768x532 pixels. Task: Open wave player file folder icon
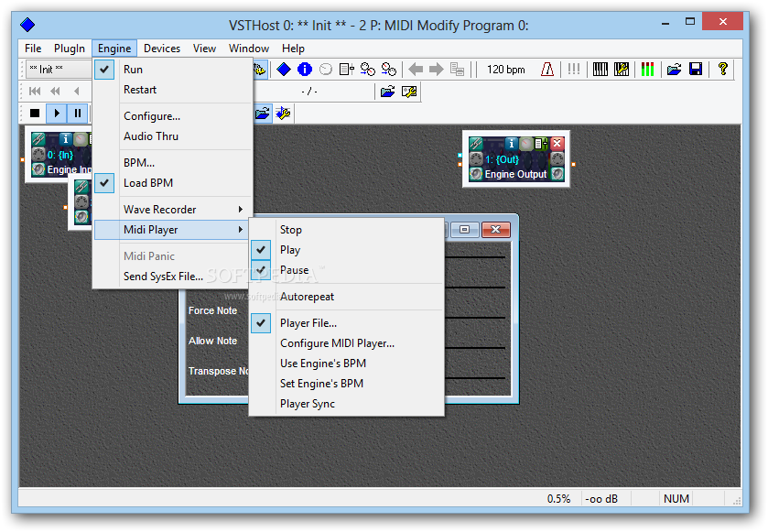(387, 92)
